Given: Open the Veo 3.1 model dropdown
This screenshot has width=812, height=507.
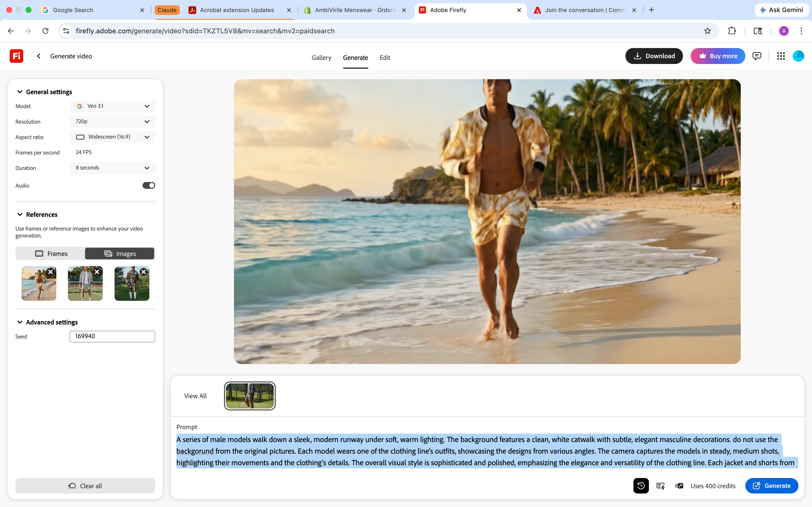Looking at the screenshot, I should 112,106.
